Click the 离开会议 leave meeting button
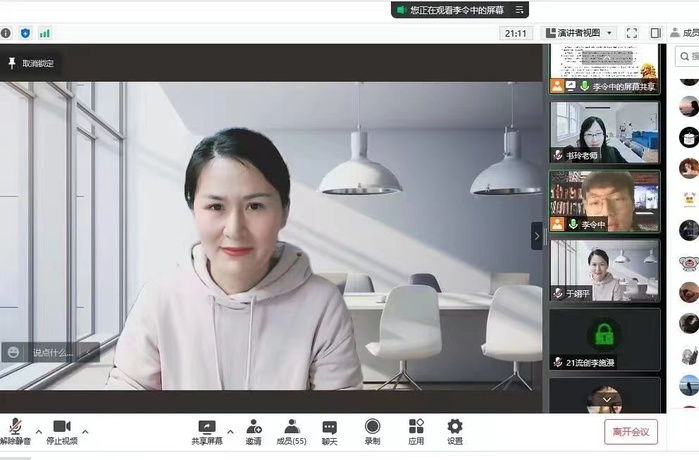The height and width of the screenshot is (460, 699). pyautogui.click(x=631, y=432)
